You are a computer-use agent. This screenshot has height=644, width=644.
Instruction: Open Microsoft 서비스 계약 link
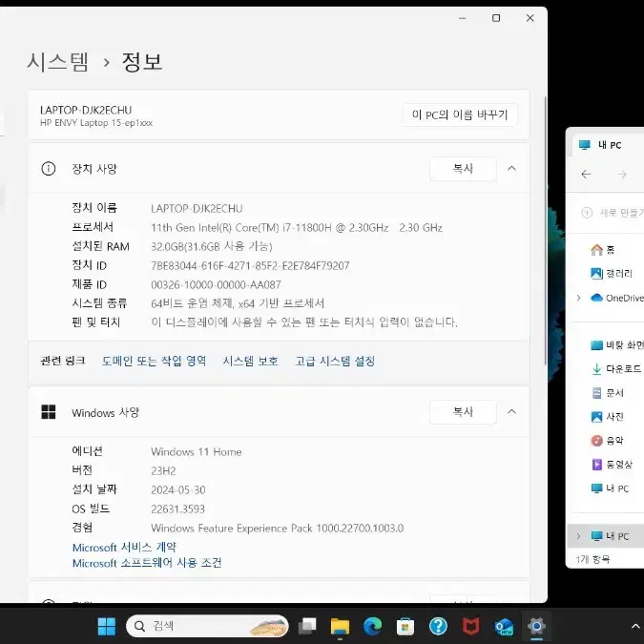pyautogui.click(x=124, y=548)
